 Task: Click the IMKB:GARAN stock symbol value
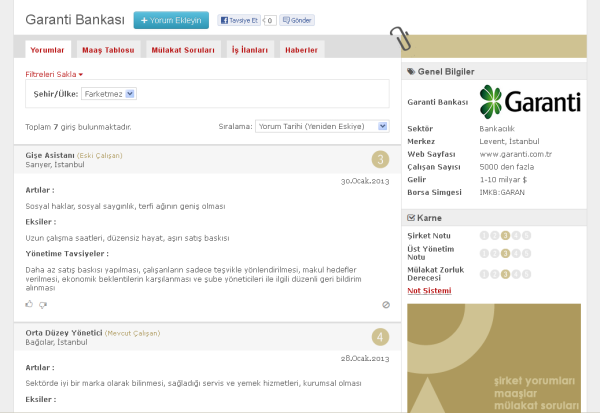(502, 192)
